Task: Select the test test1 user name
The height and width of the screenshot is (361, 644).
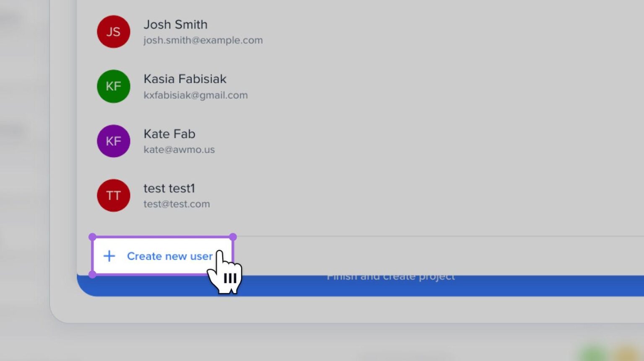Action: coord(169,188)
